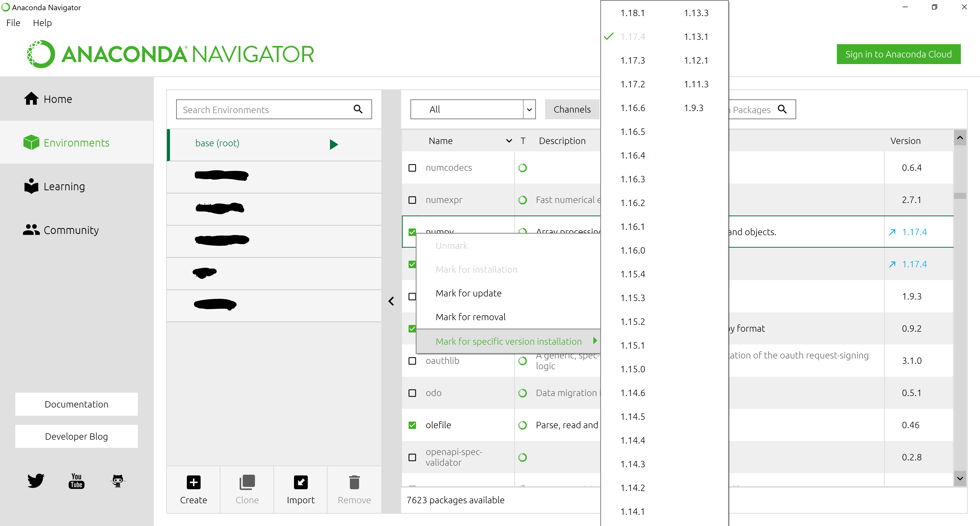
Task: Click the Import environment icon
Action: (301, 483)
